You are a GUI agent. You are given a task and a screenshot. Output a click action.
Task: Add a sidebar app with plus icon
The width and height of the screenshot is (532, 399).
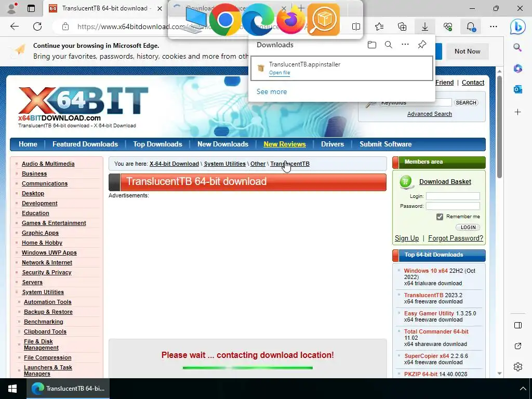click(518, 112)
